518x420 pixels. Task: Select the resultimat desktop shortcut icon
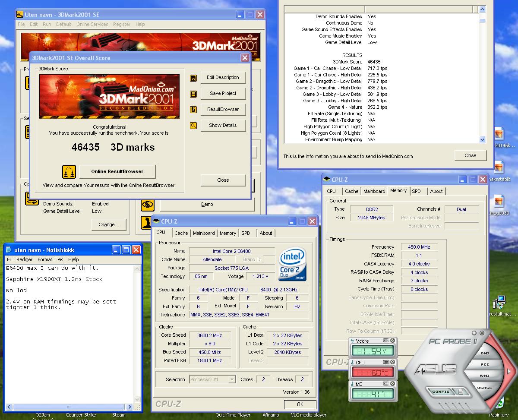pyautogui.click(x=500, y=303)
